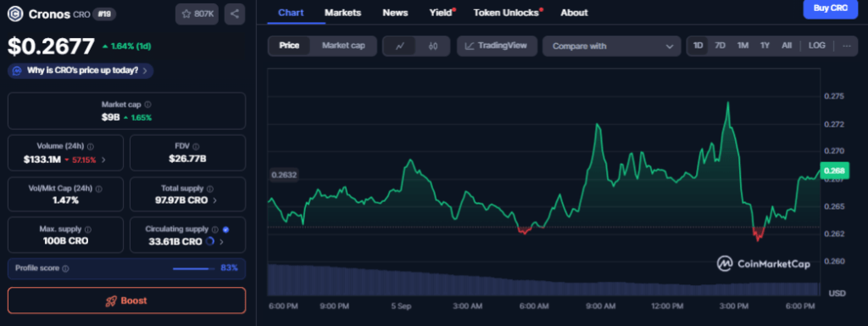Expand Circulating supply details chevron
This screenshot has height=326, width=868.
(x=221, y=242)
